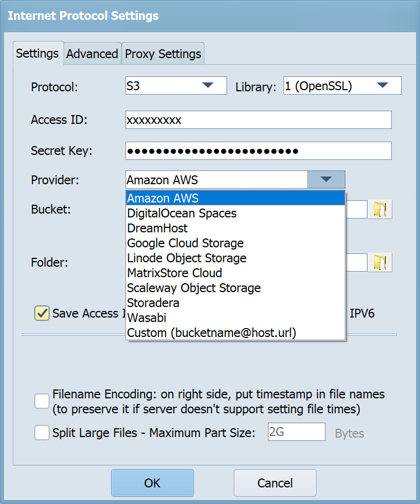Select Custom (bucketname@host.url) option
Viewport: 420px width, 504px height.
click(x=212, y=332)
